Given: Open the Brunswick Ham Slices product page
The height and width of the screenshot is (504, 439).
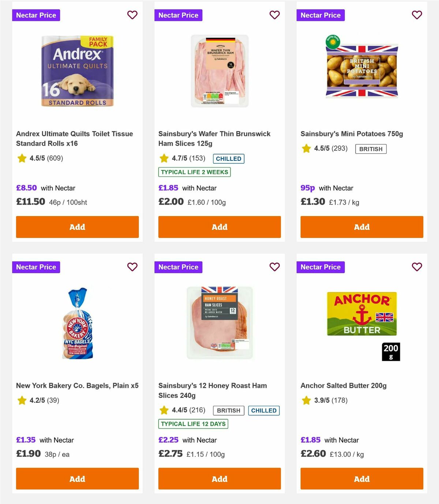Looking at the screenshot, I should pos(214,139).
